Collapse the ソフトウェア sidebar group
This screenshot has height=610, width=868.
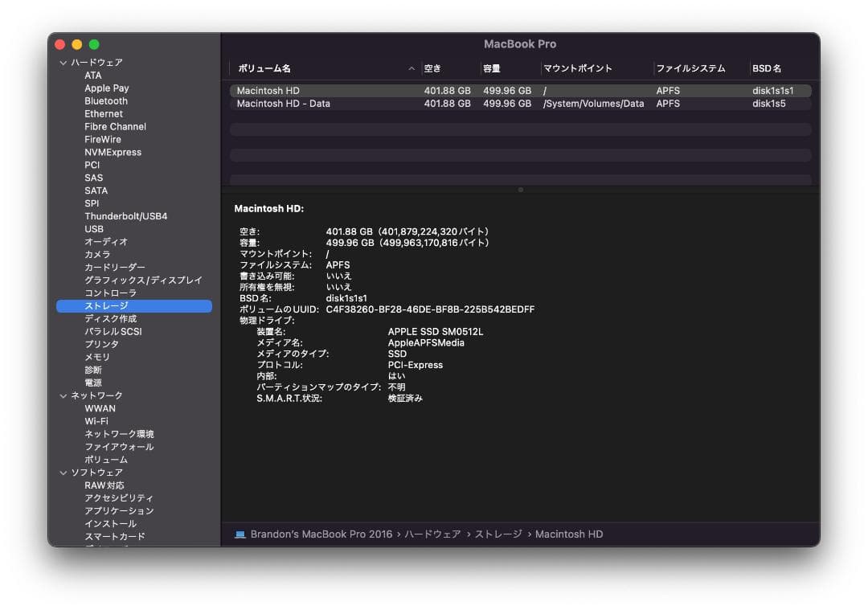click(62, 472)
